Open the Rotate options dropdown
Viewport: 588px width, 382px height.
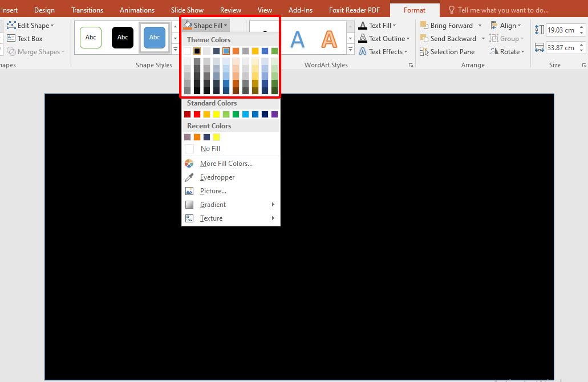point(509,52)
